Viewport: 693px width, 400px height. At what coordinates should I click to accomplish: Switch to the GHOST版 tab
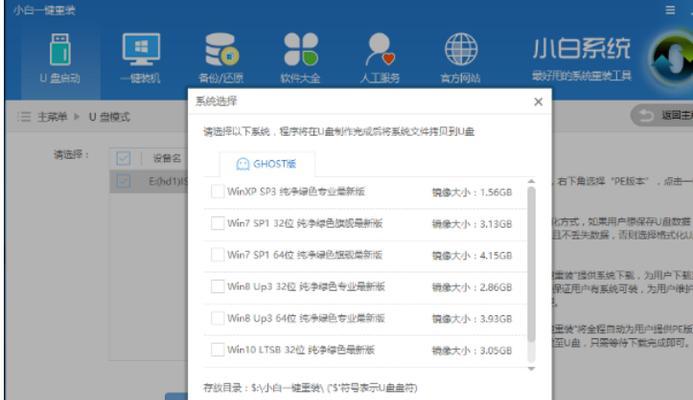pyautogui.click(x=267, y=164)
